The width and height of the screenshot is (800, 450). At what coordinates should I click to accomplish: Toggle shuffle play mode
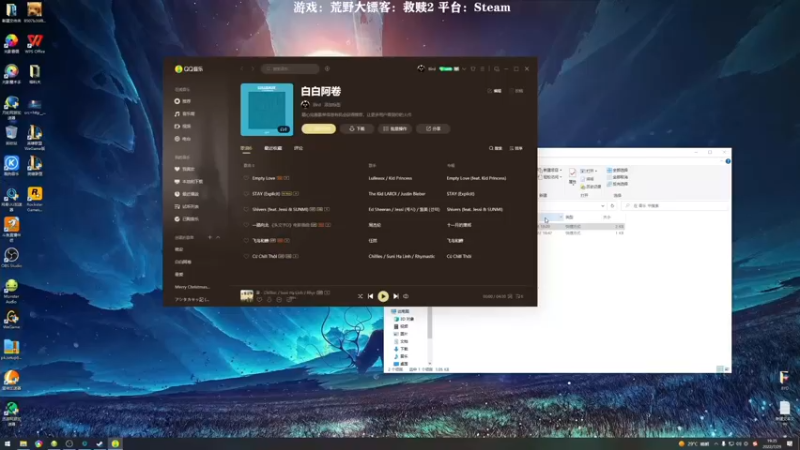point(360,296)
